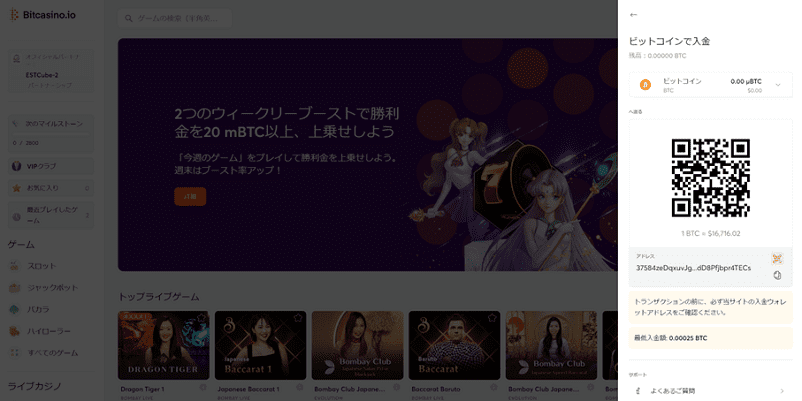Viewport: 802px width, 401px height.
Task: Open すべてのゲーム all games
Action: click(51, 353)
